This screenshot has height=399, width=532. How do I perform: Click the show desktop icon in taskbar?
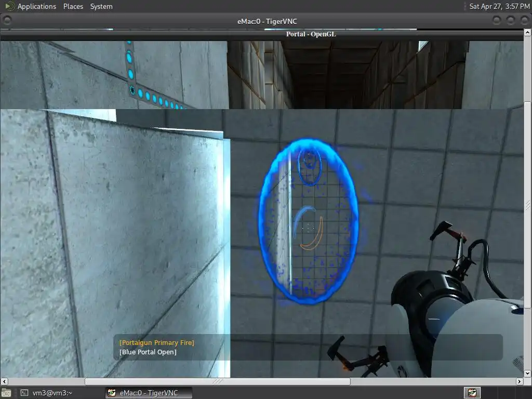(6, 393)
